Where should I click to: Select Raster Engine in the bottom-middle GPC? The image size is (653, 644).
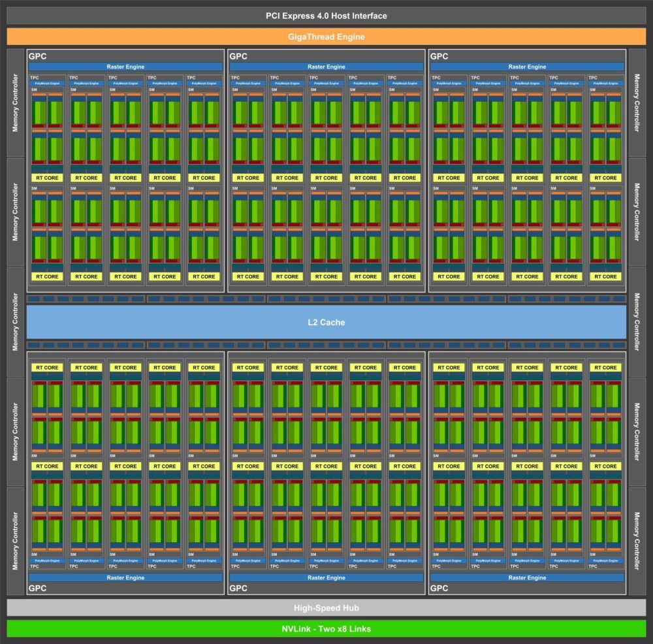[326, 577]
